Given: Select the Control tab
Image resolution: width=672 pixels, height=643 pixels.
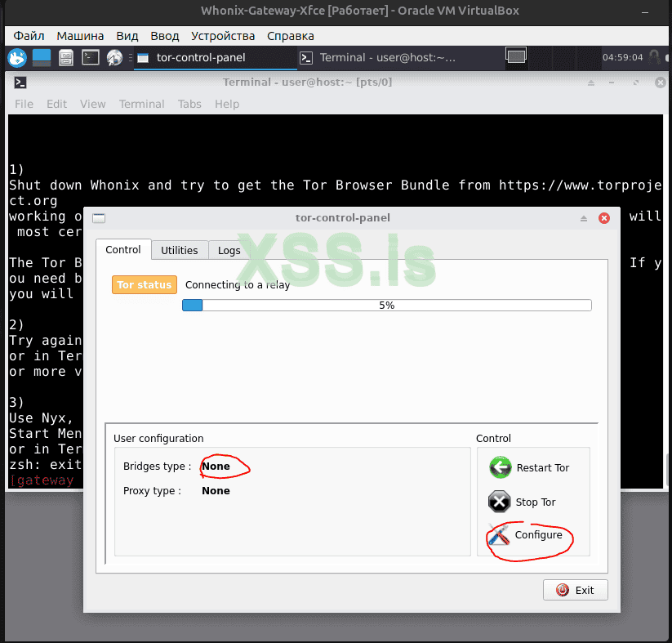Looking at the screenshot, I should pos(123,250).
